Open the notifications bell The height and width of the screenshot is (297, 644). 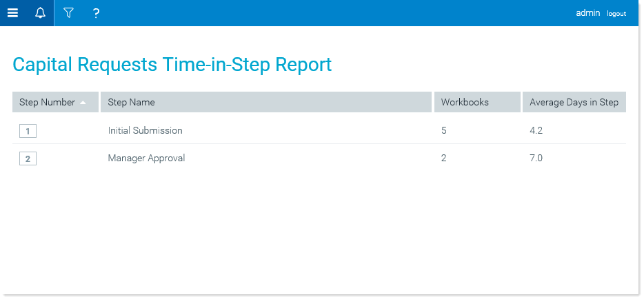40,13
